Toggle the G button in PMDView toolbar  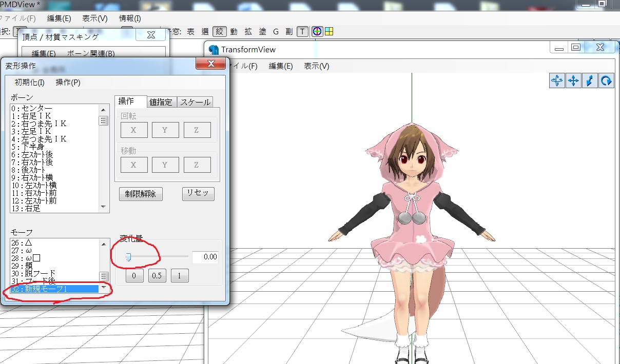[x=276, y=31]
